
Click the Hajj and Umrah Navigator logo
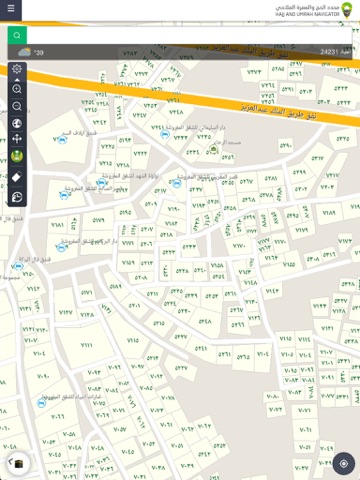[313, 11]
